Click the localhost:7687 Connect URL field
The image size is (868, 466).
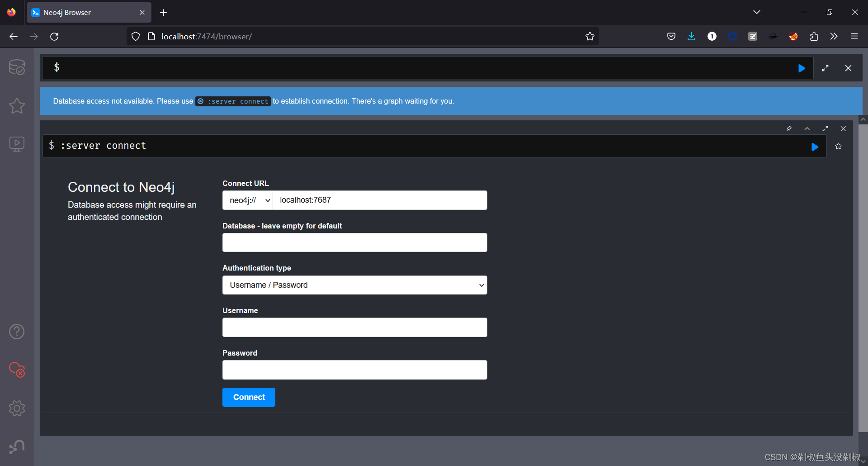tap(380, 200)
